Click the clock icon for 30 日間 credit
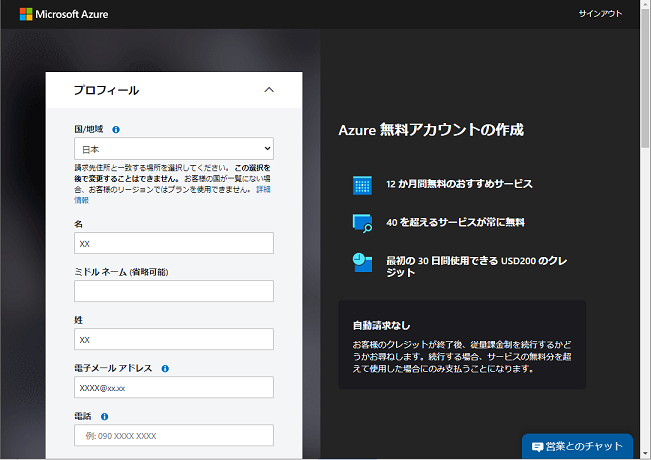 click(x=362, y=262)
